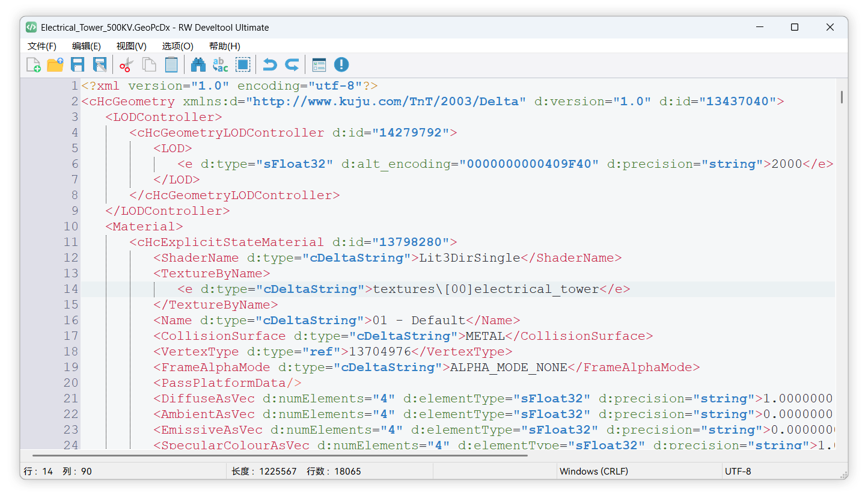Screen dimensions: 868x498
Task: Redo the undone action
Action: click(x=292, y=64)
